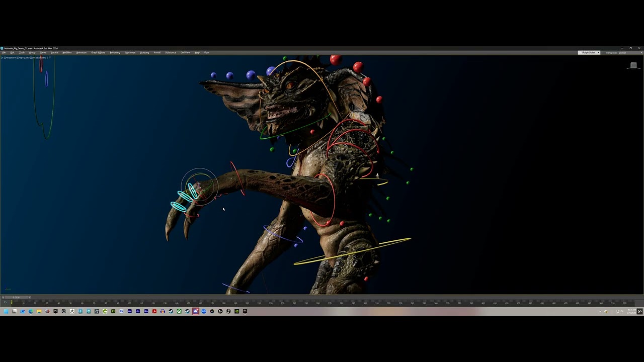Open the Rendering menu

pyautogui.click(x=115, y=52)
